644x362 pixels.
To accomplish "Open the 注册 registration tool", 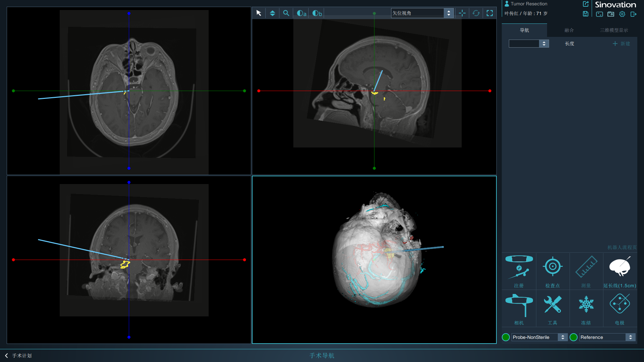I will click(519, 271).
